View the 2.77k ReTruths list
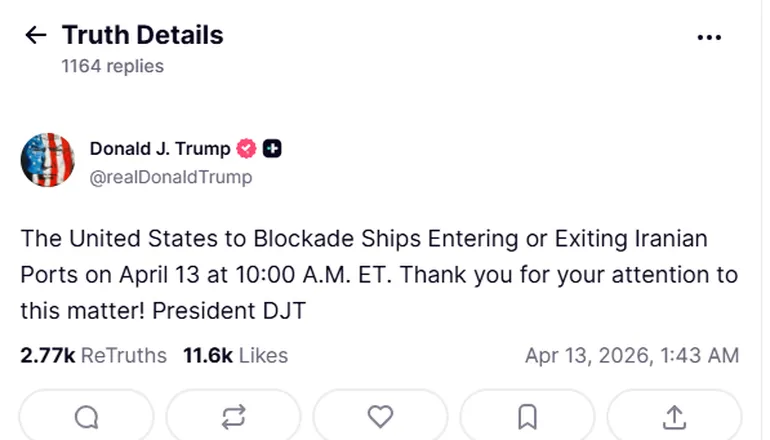The height and width of the screenshot is (440, 770). [93, 355]
